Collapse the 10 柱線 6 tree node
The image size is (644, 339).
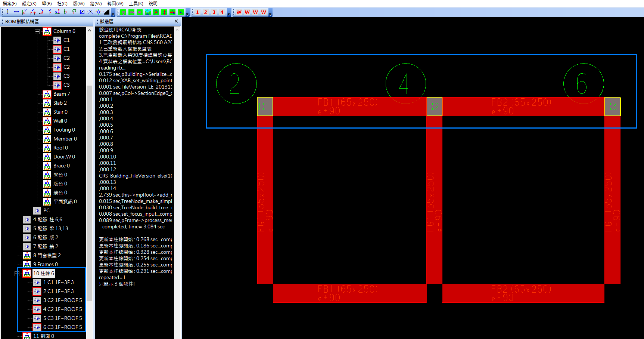coord(17,274)
